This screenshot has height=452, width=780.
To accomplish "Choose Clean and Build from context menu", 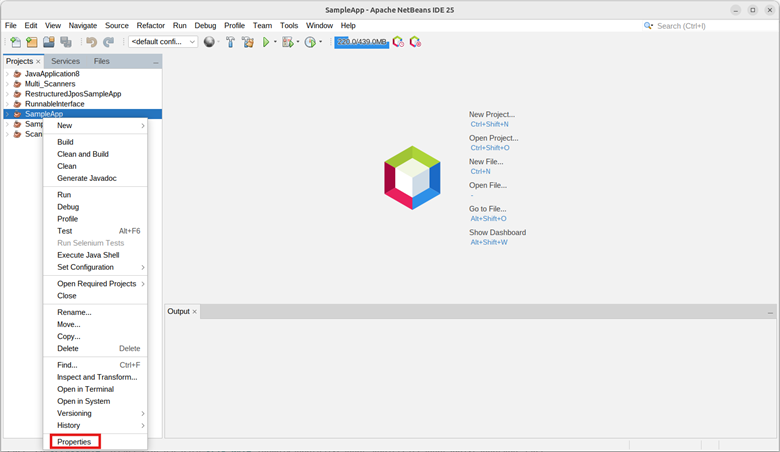I will 82,154.
